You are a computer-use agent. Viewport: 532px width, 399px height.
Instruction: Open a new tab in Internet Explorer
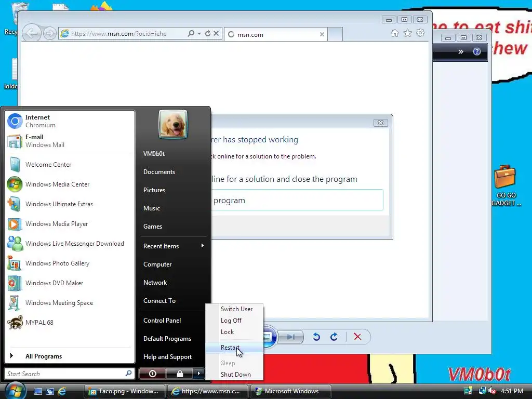point(335,34)
